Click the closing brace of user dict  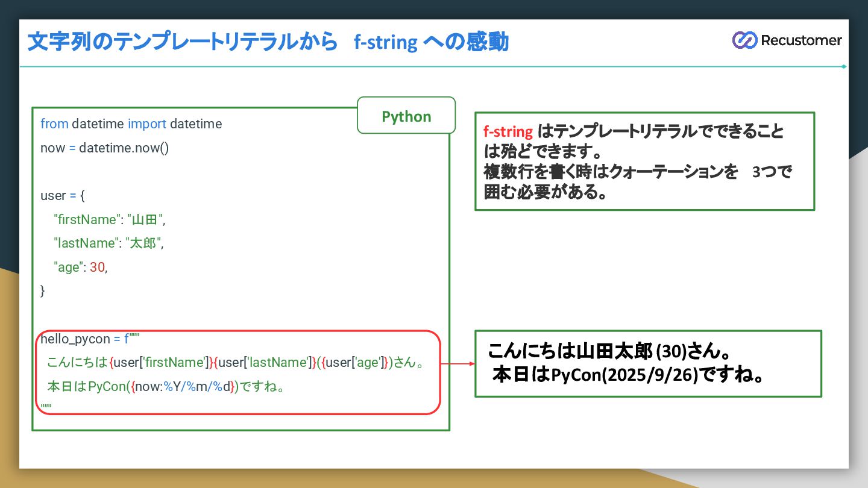click(43, 291)
